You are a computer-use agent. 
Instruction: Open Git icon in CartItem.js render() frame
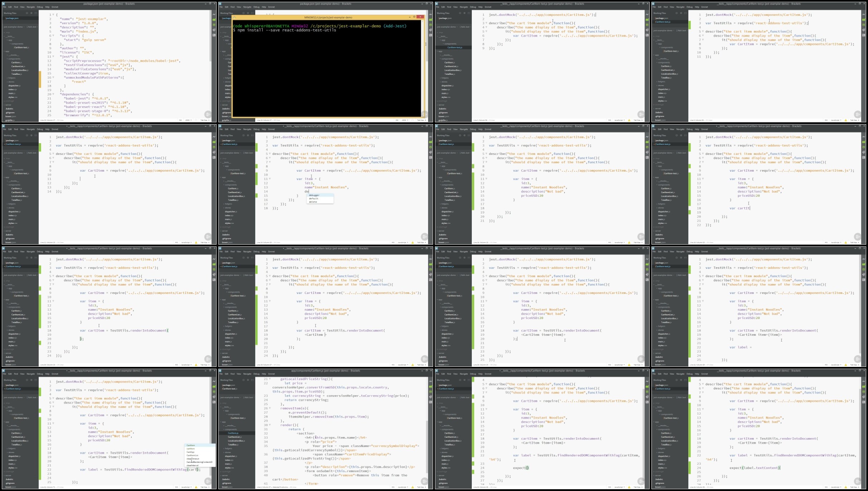click(431, 397)
